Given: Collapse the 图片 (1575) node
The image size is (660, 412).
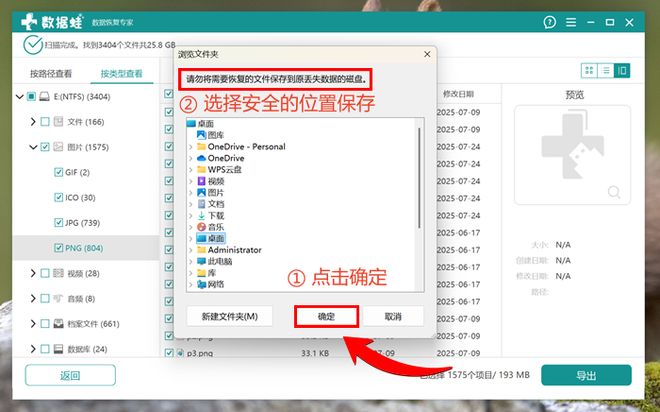Looking at the screenshot, I should [33, 147].
